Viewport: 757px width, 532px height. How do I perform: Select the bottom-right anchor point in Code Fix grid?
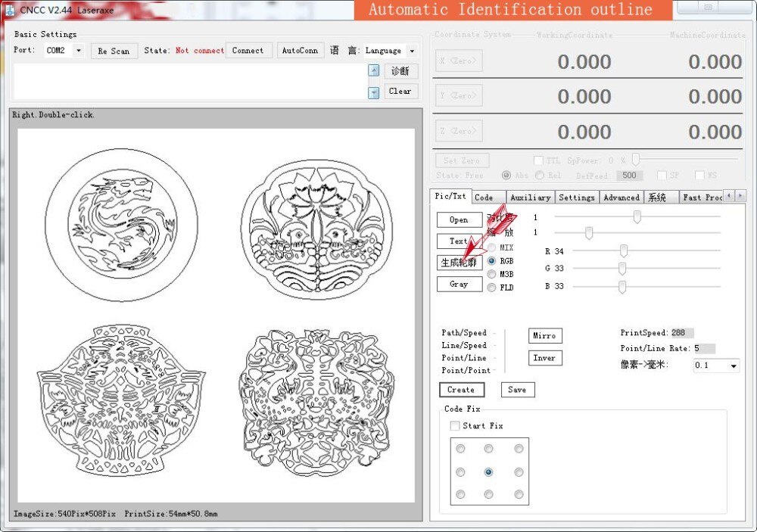pos(519,495)
